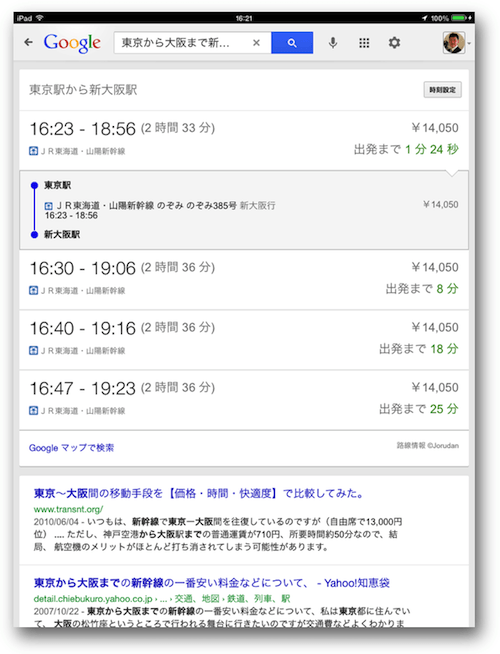This screenshot has width=500, height=654.
Task: Open 東京〜大阪間の移動手段 comparison result
Action: coord(199,493)
